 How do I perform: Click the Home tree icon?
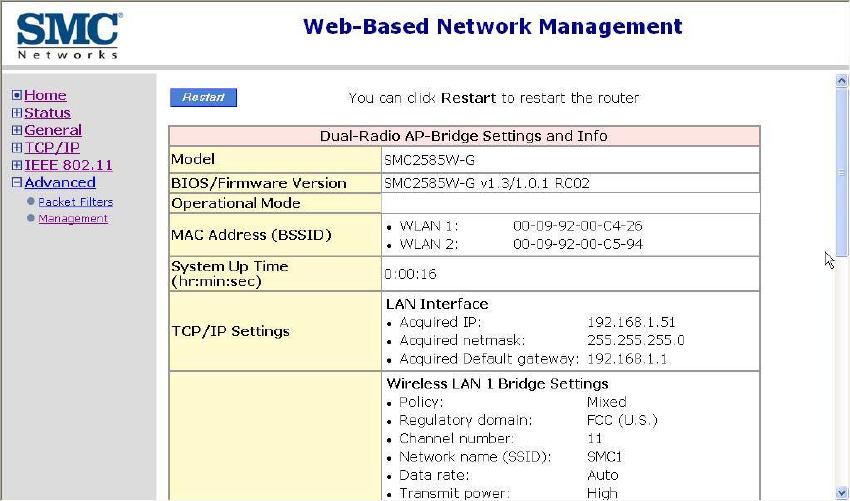point(17,95)
